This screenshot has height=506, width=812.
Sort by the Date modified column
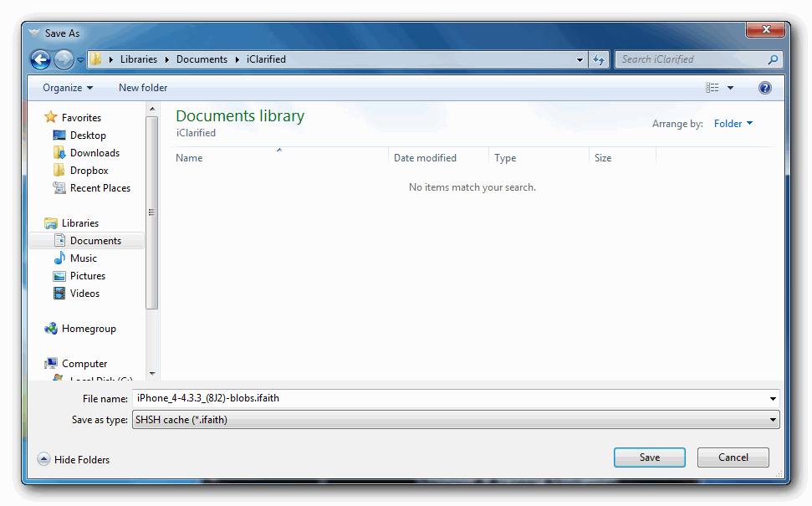(439, 158)
